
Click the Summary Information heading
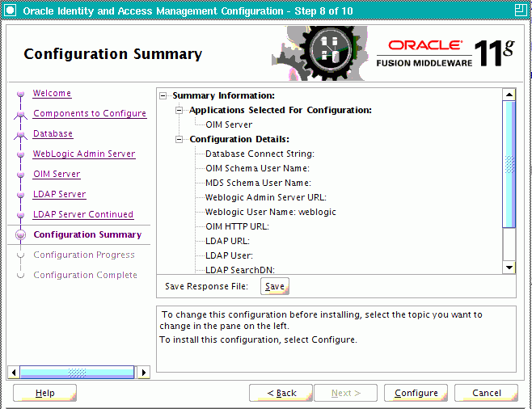pyautogui.click(x=224, y=96)
